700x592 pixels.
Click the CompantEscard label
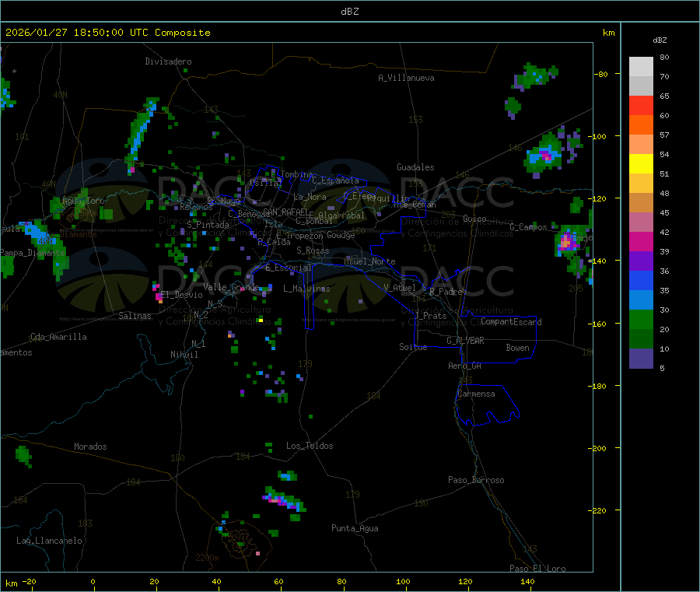(511, 322)
